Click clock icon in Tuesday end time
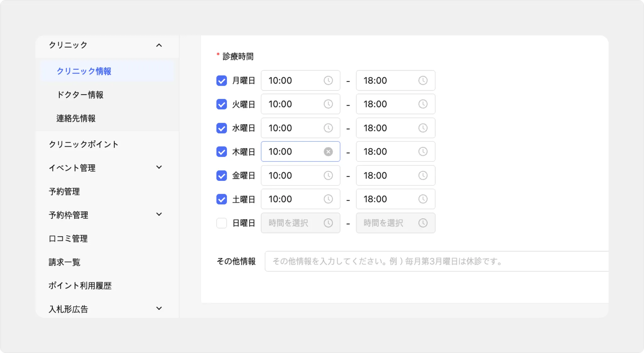The height and width of the screenshot is (353, 644). click(x=423, y=104)
